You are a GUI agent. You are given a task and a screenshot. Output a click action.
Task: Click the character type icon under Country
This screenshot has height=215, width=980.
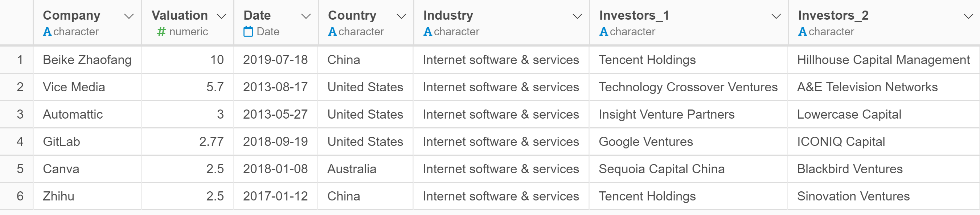[x=332, y=32]
